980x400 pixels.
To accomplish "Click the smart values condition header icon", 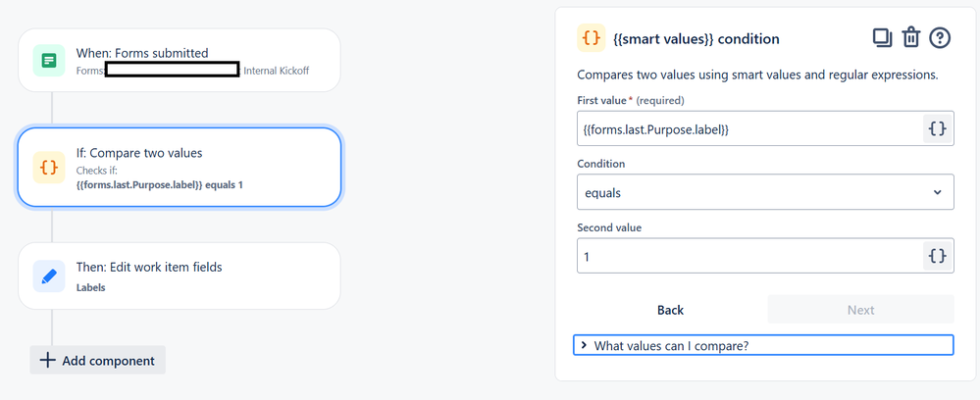I will [591, 38].
